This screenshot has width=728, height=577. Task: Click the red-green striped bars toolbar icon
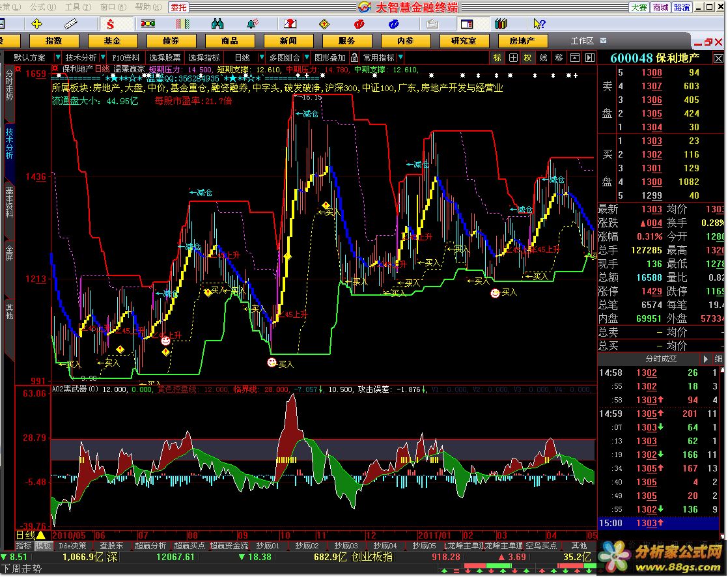click(182, 23)
